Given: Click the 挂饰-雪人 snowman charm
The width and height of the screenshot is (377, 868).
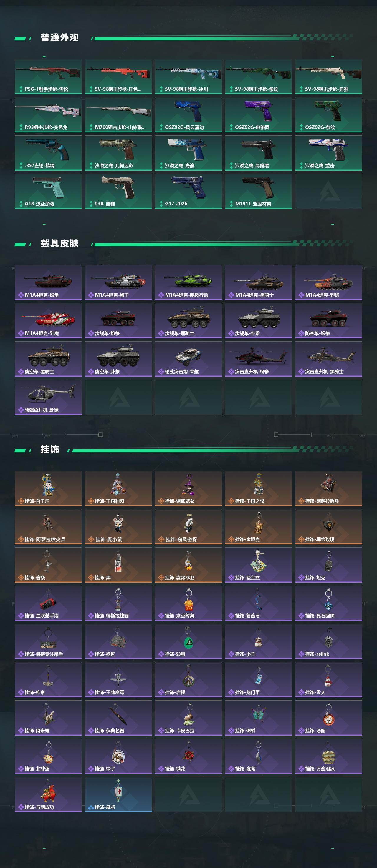Looking at the screenshot, I should click(x=328, y=680).
